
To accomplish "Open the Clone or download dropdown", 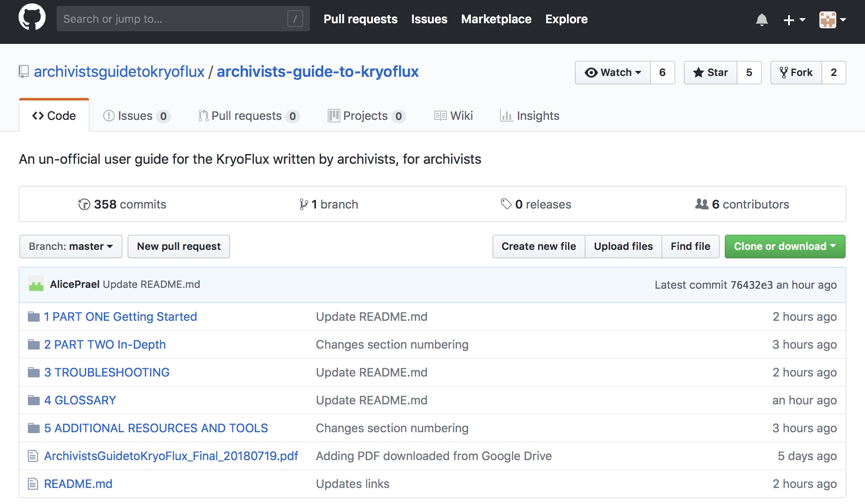I will (x=785, y=247).
